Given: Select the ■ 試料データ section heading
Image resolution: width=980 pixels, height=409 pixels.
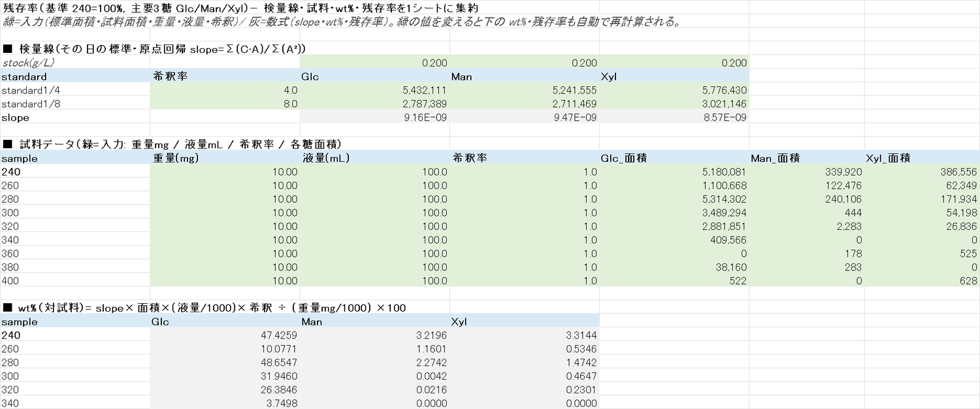Looking at the screenshot, I should pyautogui.click(x=173, y=144).
